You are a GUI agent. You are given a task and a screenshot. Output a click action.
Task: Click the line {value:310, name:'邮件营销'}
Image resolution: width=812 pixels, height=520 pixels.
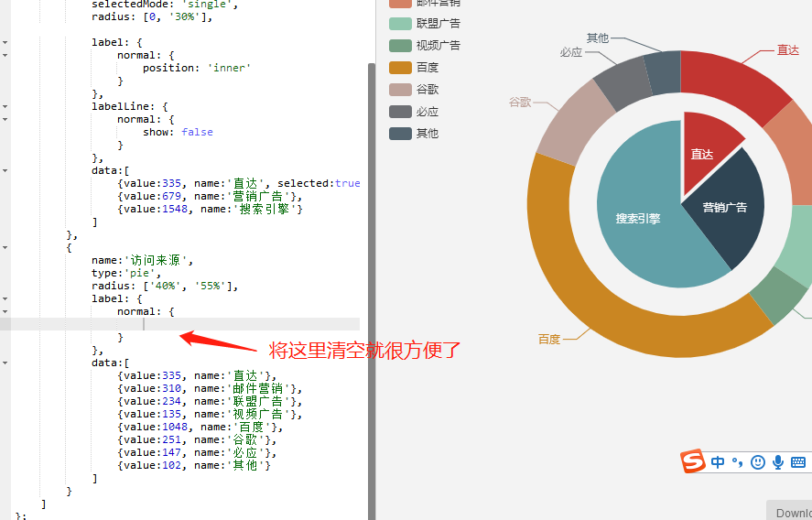(x=210, y=388)
